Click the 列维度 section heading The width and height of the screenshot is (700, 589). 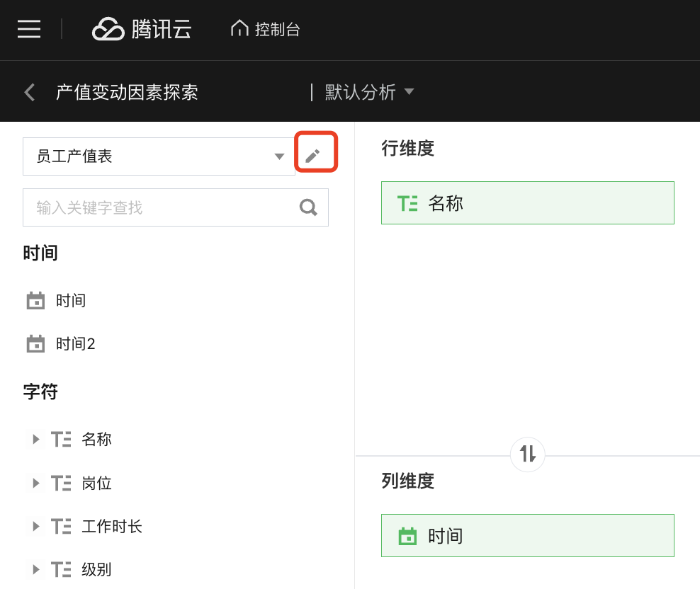click(x=407, y=481)
